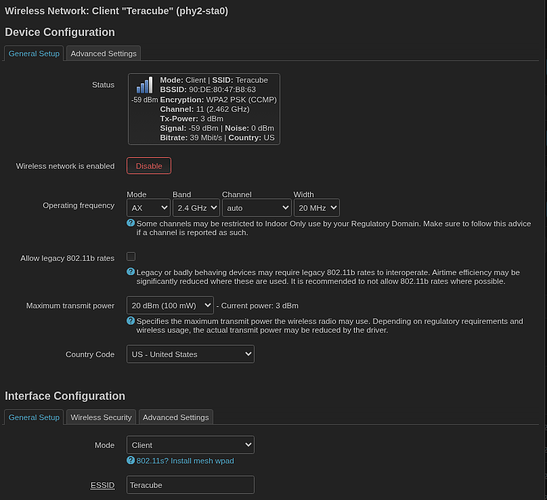The image size is (547, 500).
Task: Click the Current power: 3 dBm text
Action: click(260, 306)
